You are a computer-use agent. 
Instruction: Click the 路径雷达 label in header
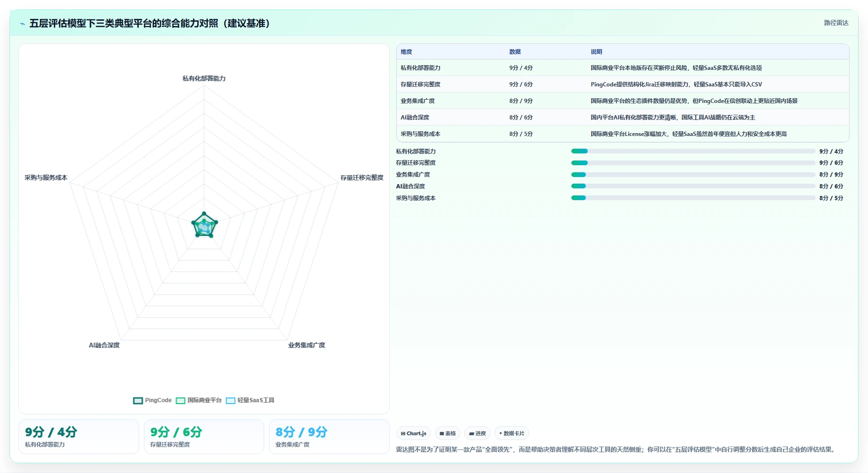tap(836, 23)
